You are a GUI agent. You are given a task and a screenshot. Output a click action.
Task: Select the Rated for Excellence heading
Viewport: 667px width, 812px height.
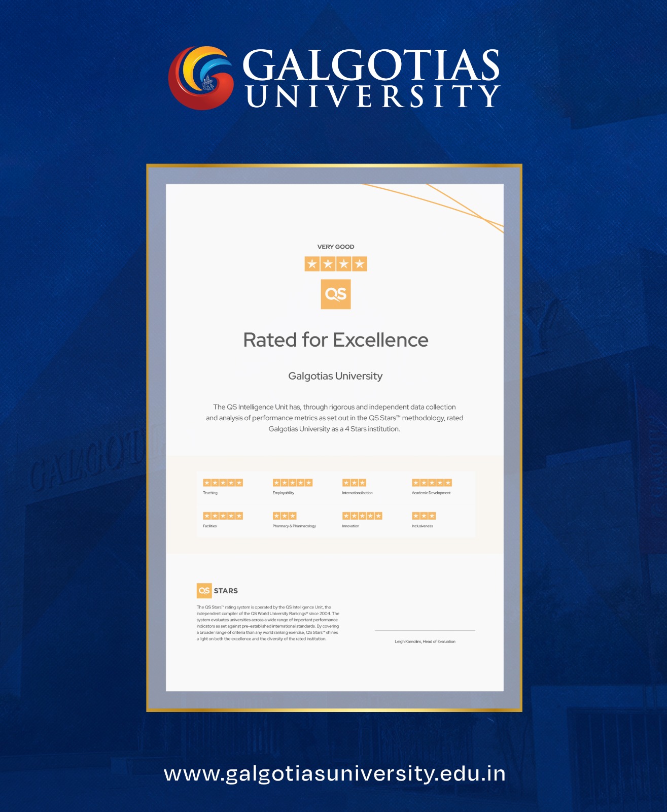(336, 340)
